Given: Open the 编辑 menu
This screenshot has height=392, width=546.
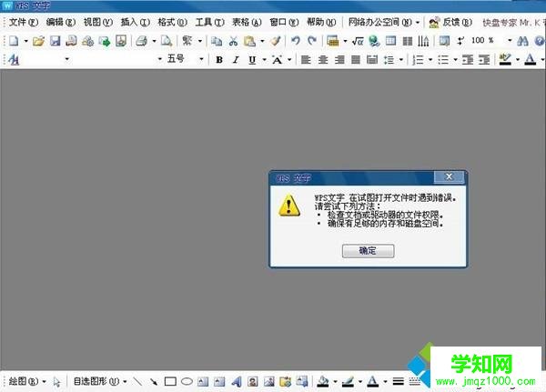Looking at the screenshot, I should (x=61, y=22).
